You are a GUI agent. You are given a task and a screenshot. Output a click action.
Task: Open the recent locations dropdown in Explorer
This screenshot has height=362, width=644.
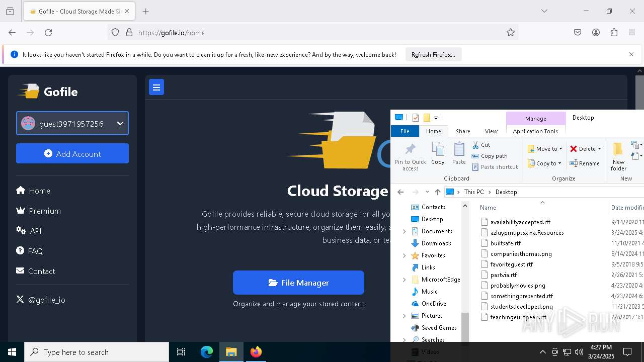click(427, 192)
